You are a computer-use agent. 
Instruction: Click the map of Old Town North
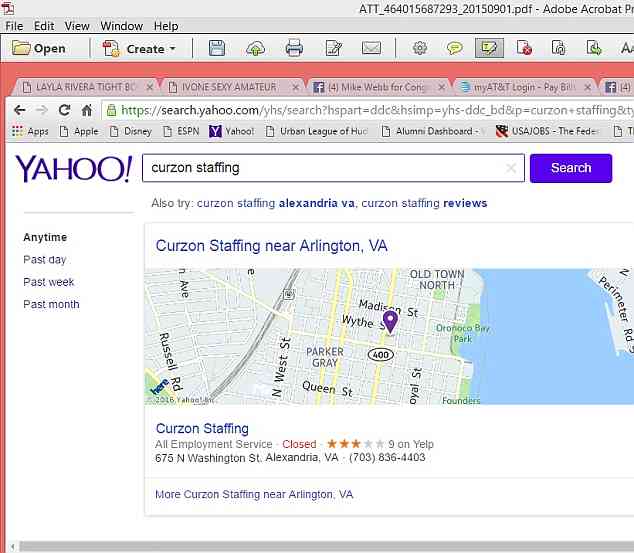tap(389, 336)
